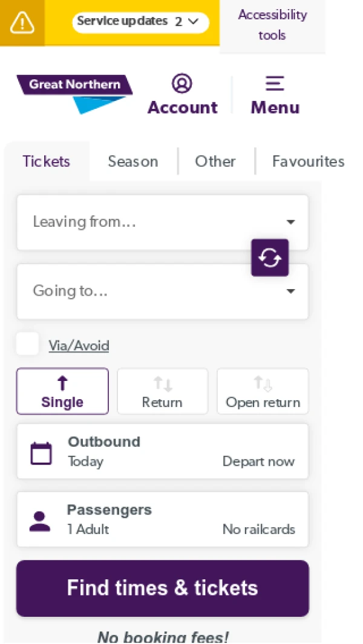
Task: Choose the Open return option
Action: pyautogui.click(x=263, y=391)
